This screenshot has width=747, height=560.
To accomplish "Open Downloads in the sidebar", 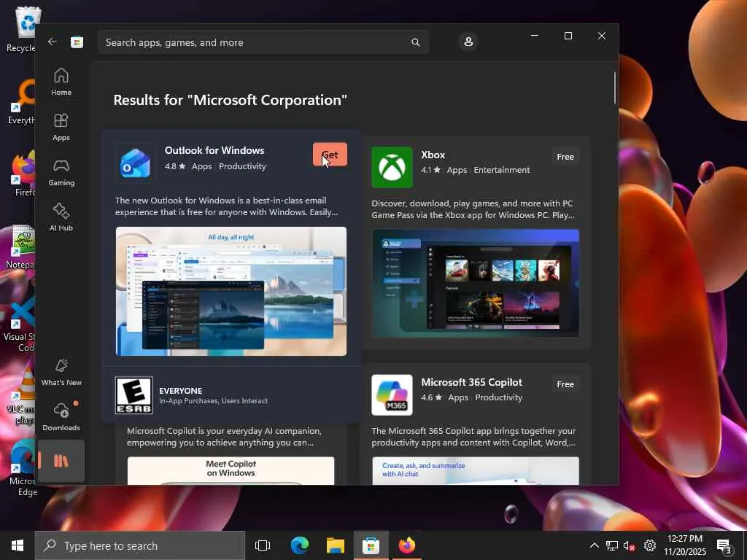I will point(61,417).
